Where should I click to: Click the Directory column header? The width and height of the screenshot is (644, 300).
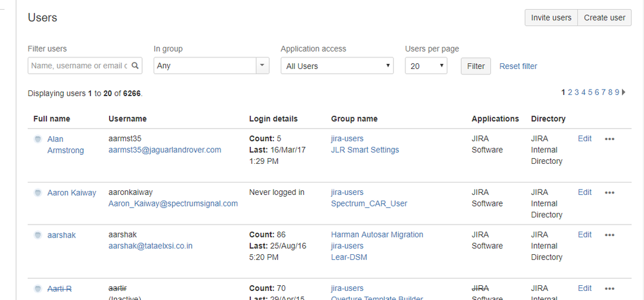[x=548, y=119]
